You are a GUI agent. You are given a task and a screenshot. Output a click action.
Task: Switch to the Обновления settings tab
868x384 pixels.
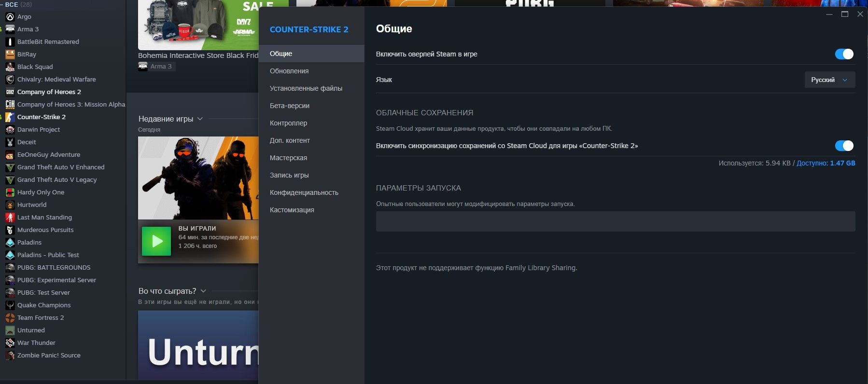click(289, 71)
